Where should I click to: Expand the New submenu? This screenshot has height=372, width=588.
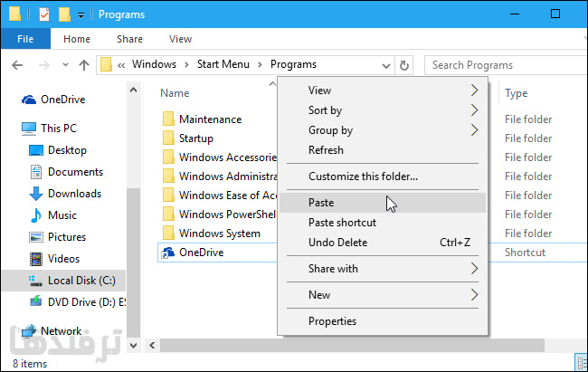pos(383,295)
